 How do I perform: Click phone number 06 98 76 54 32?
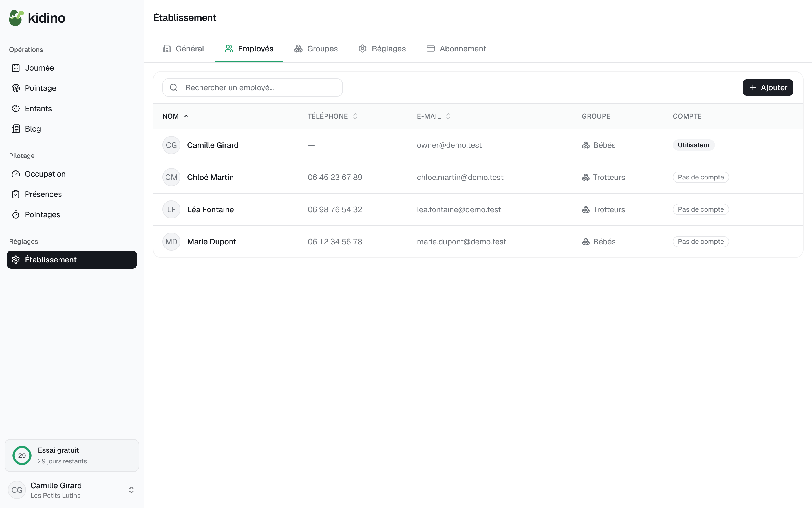(x=335, y=210)
